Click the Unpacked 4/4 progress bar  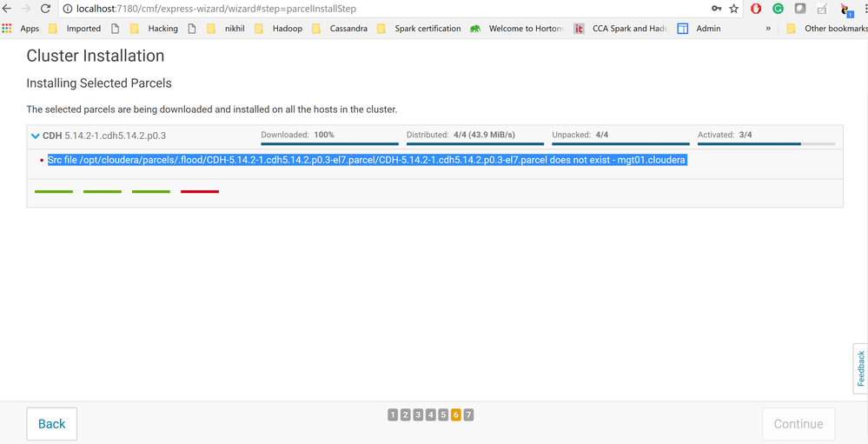(x=620, y=144)
